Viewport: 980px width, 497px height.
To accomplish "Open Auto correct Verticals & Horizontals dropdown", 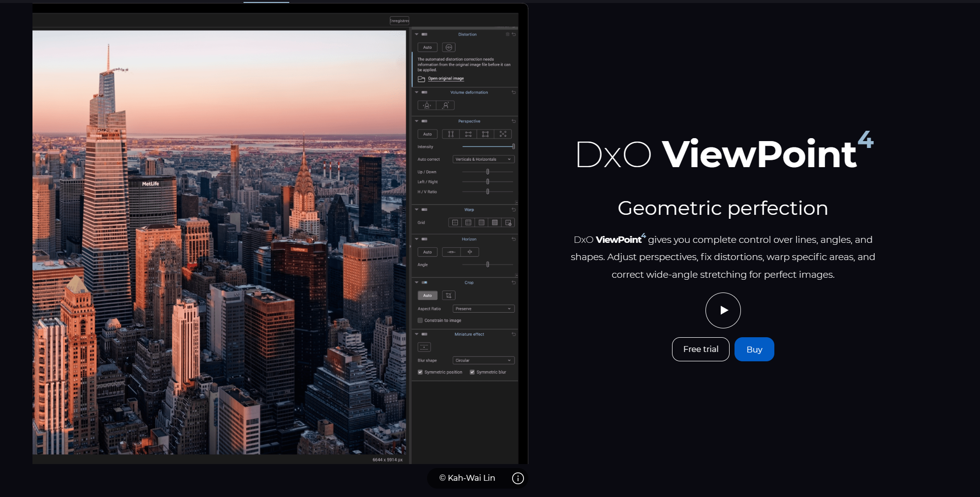I will pyautogui.click(x=484, y=159).
